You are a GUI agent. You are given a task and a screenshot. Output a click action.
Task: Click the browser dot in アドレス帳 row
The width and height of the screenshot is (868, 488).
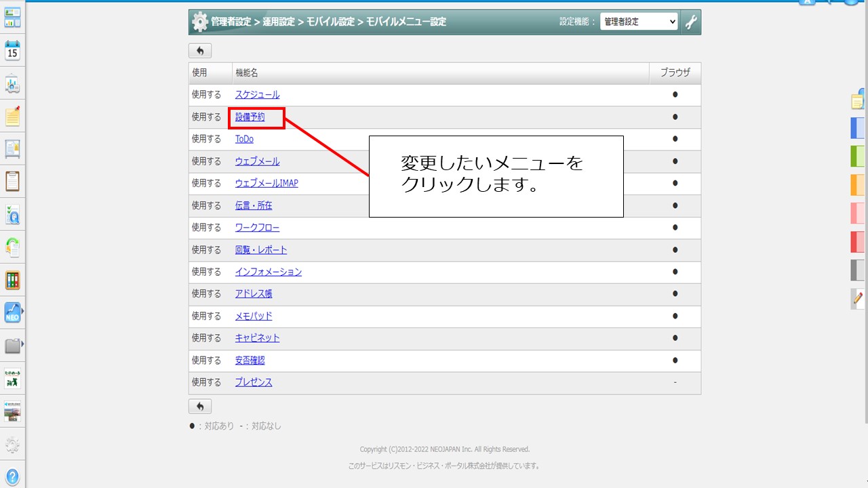tap(675, 294)
